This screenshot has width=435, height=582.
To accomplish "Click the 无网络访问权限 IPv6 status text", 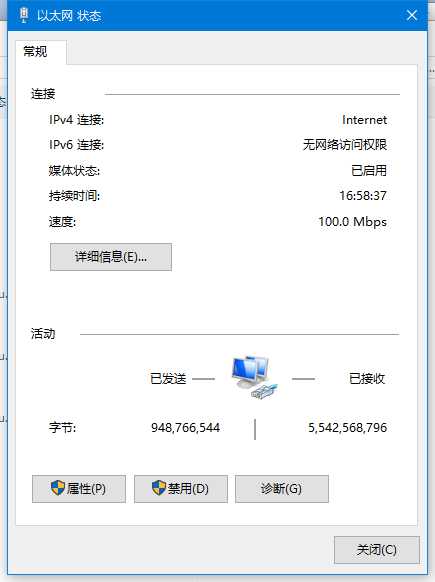I will 345,145.
